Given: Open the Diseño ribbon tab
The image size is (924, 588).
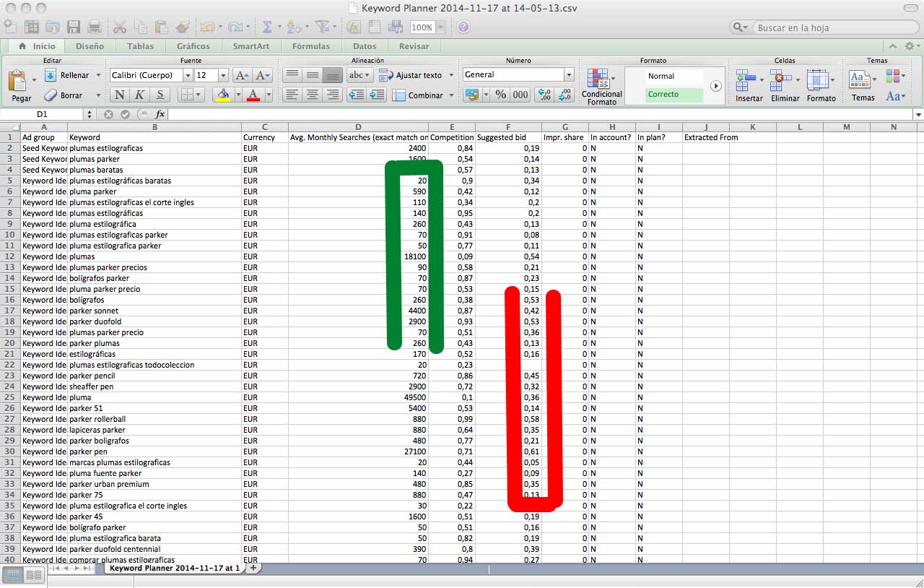Looking at the screenshot, I should click(90, 46).
